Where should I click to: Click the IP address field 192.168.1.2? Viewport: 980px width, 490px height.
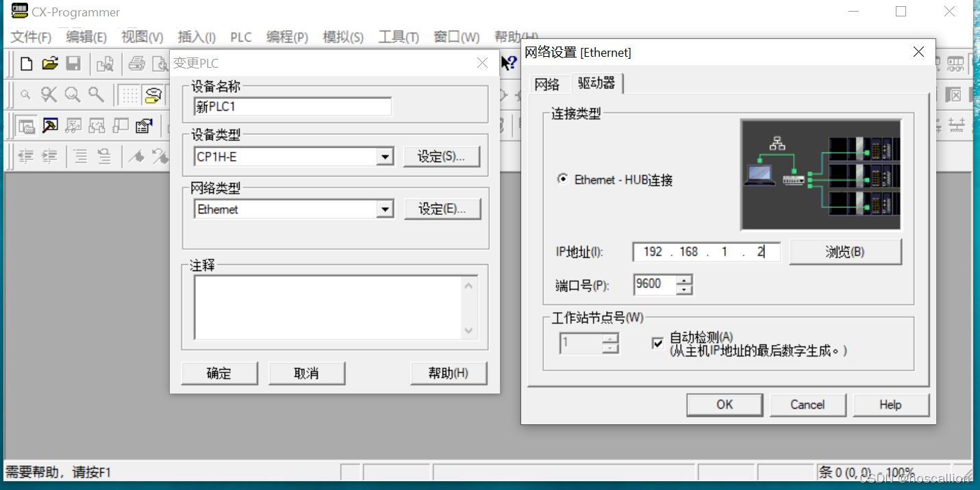click(706, 252)
